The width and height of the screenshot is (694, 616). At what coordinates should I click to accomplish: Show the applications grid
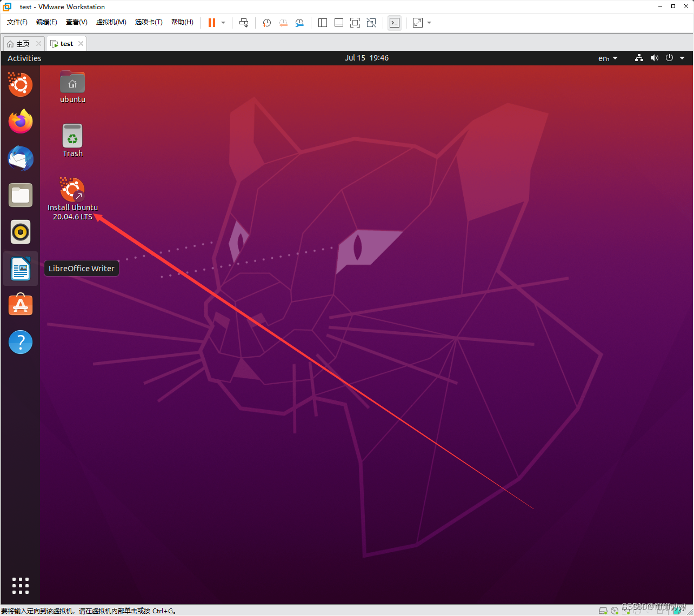[x=21, y=586]
